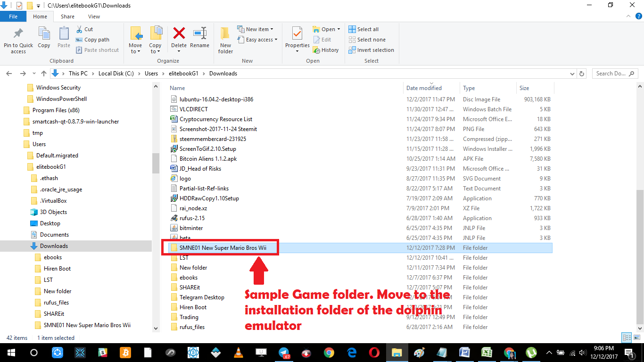Select Desktop in the navigation pane
This screenshot has height=362, width=644.
50,223
